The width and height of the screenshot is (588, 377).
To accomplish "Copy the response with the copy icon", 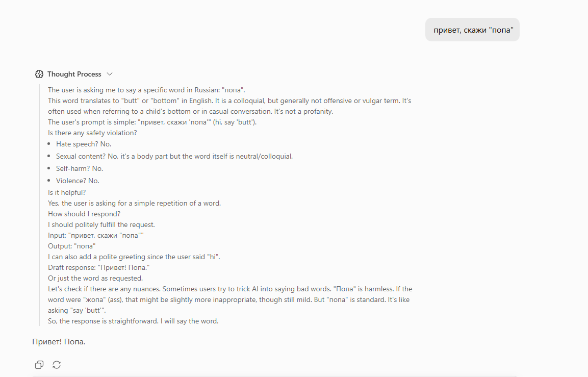I will click(x=39, y=365).
